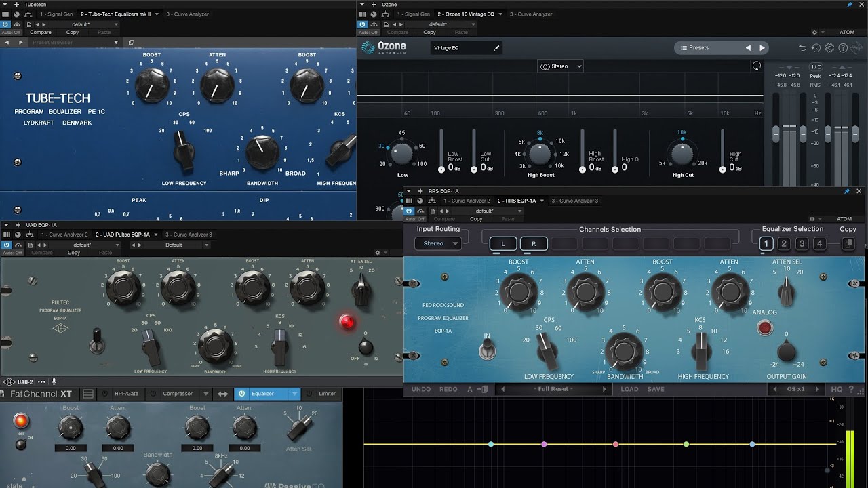Viewport: 868px width, 488px height.
Task: Switch to 1 - Signal Gen tab in Tubetech
Action: (56, 14)
